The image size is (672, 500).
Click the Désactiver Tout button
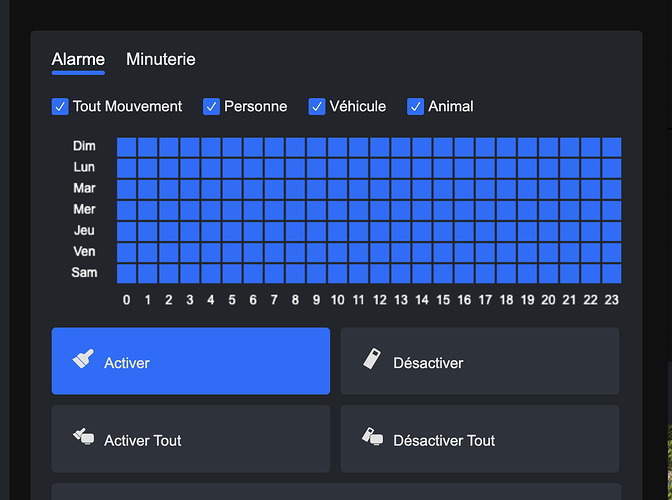(479, 439)
